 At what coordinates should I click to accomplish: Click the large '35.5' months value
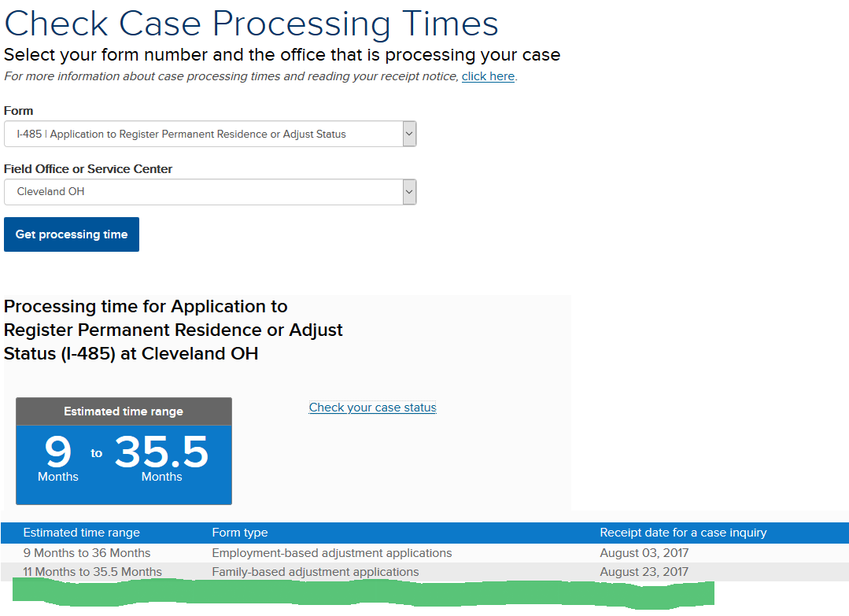tap(161, 452)
